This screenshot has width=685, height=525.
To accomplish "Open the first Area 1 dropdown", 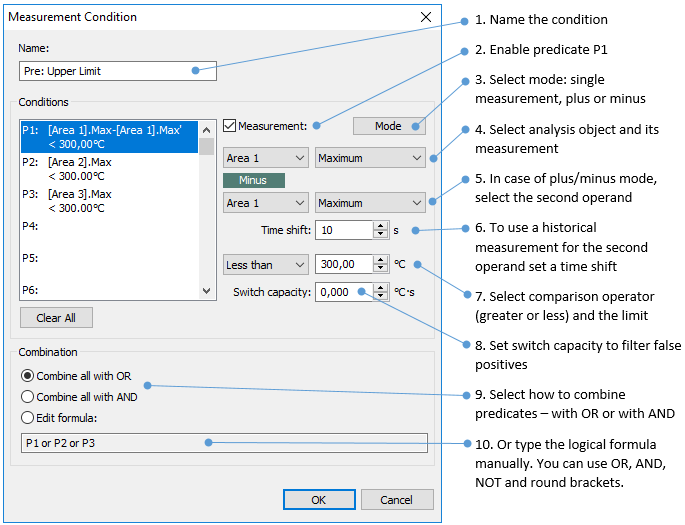I will [266, 158].
